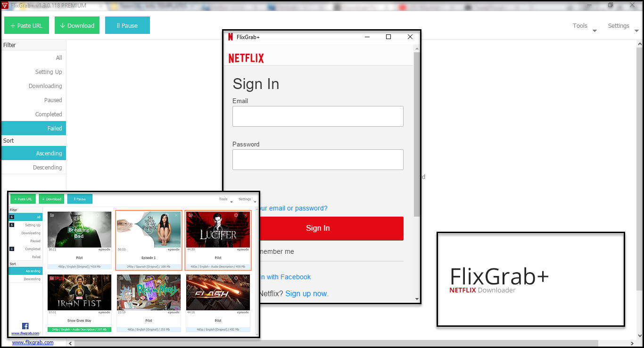The image size is (644, 348).
Task: Open the Tools dropdown in the inset preview
Action: (x=226, y=199)
